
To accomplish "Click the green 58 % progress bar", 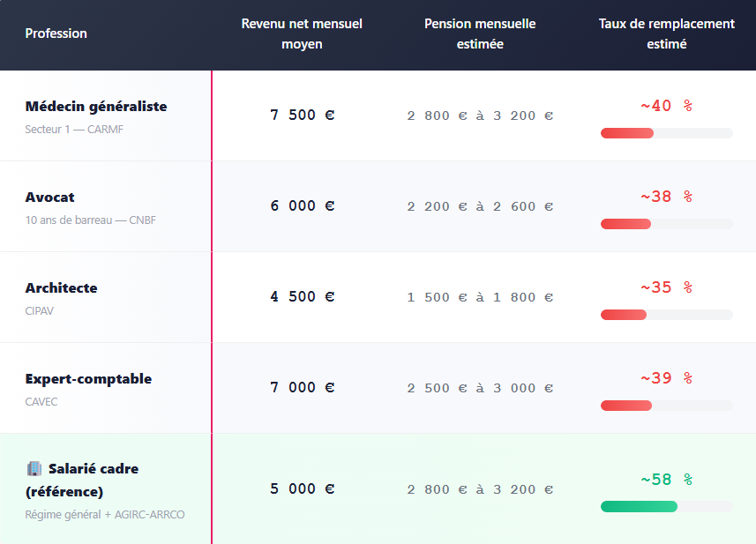I will [x=666, y=506].
